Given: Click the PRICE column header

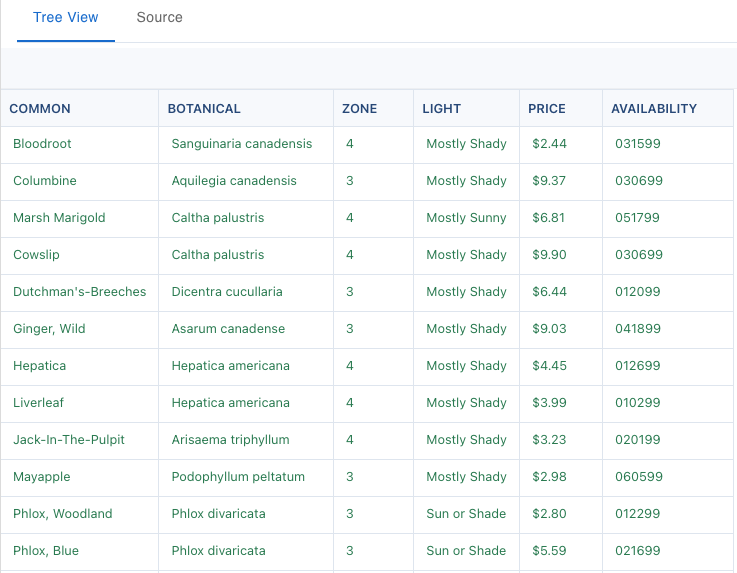Looking at the screenshot, I should (561, 108).
